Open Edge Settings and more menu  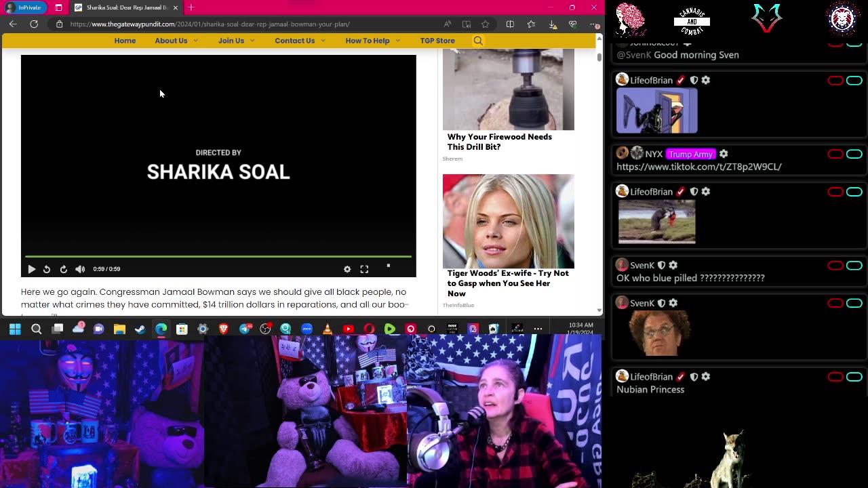594,24
